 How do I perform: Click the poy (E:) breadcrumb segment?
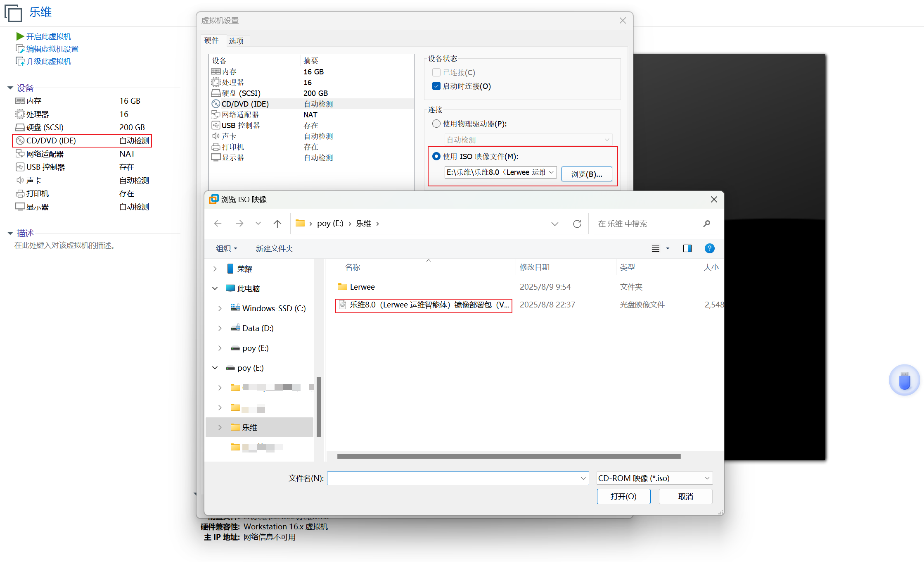pos(330,224)
